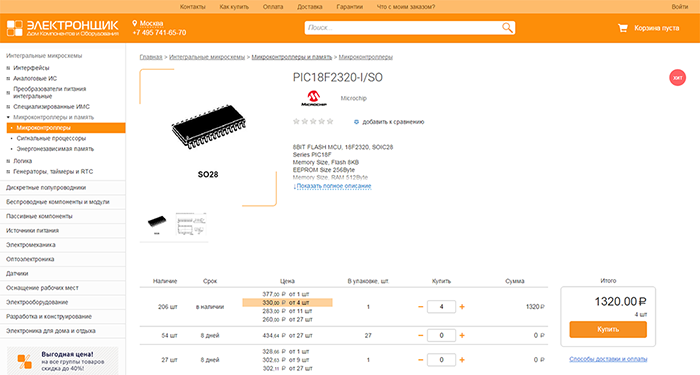Click the Microchip brand logo
The image size is (700, 375).
pyautogui.click(x=314, y=98)
